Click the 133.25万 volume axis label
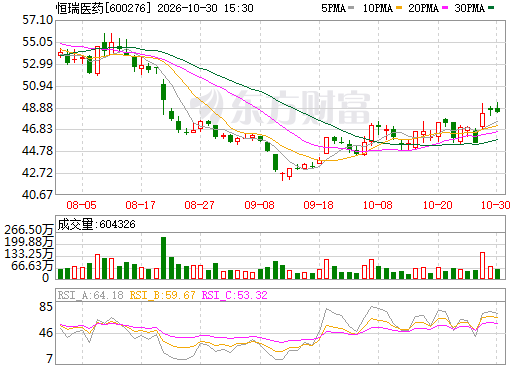The height and width of the screenshot is (365, 520). click(29, 254)
